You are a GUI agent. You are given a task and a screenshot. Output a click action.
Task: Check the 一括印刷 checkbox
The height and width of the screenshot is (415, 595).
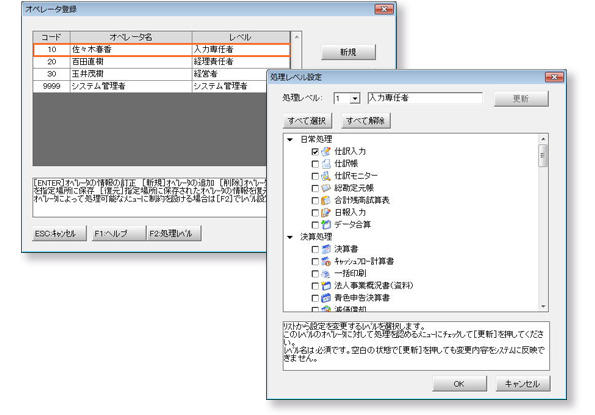pos(315,273)
